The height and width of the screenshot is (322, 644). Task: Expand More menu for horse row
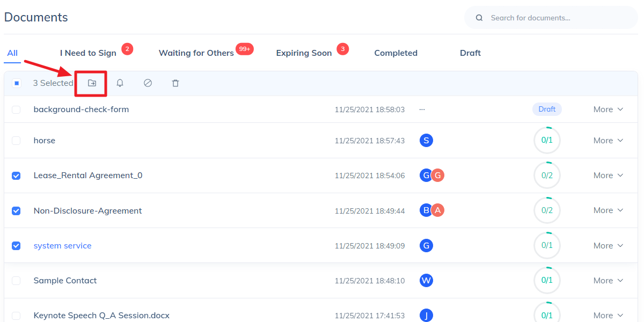point(608,141)
